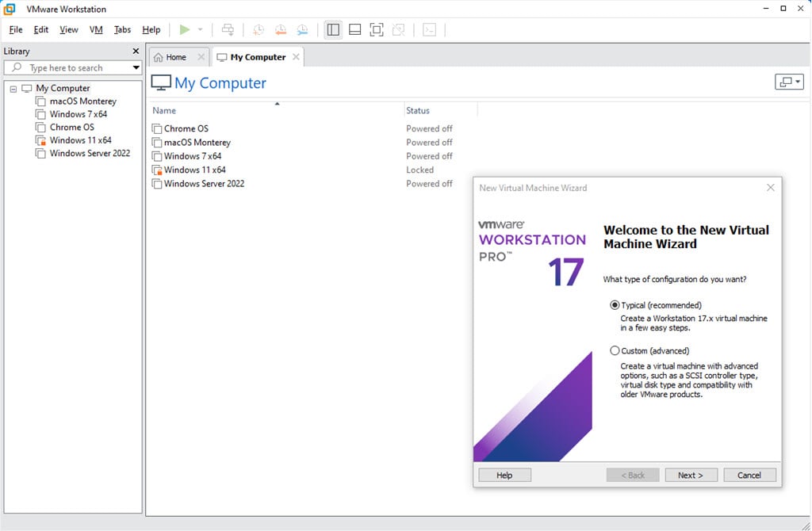The image size is (812, 531).
Task: Collapse the My Computer tree node
Action: coord(13,89)
